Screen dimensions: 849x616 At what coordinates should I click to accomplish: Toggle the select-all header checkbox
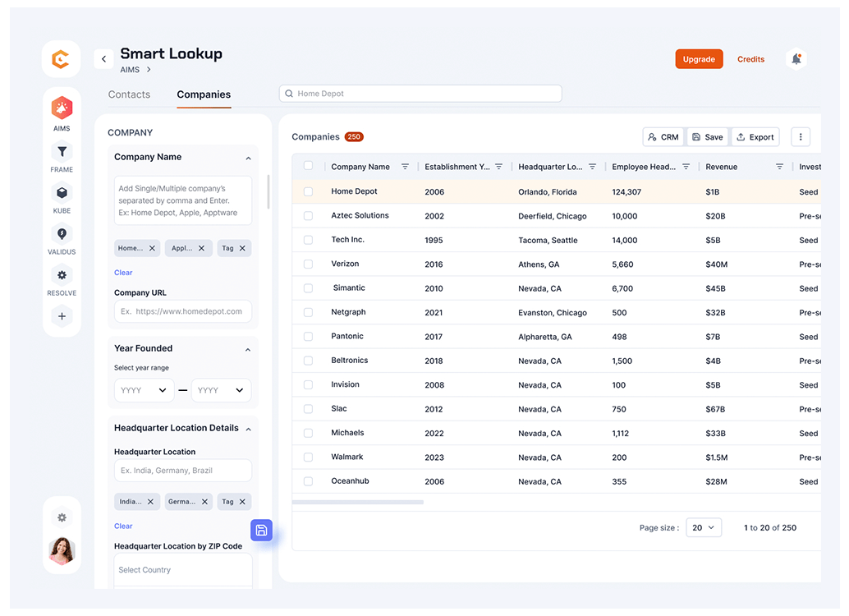(309, 166)
